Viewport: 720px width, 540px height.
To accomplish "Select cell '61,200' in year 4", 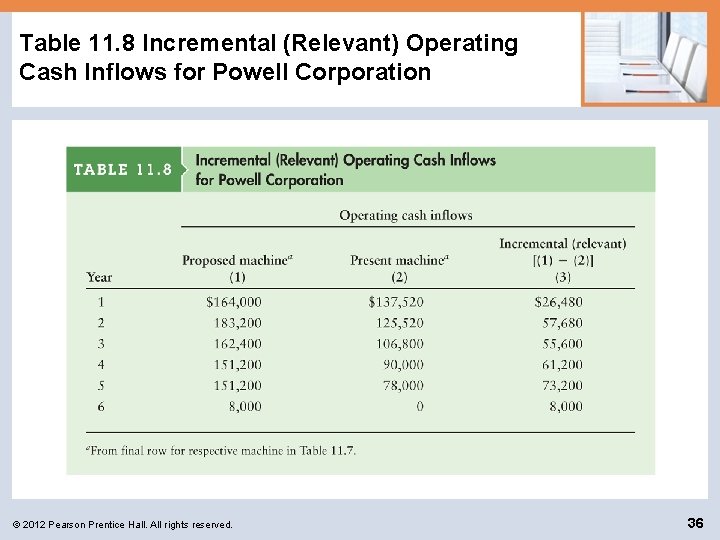I will tap(562, 365).
